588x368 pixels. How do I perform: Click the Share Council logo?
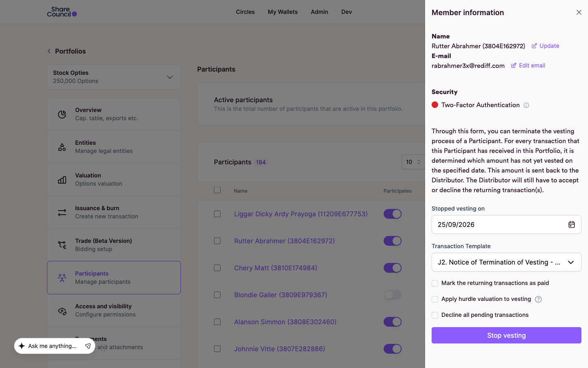point(62,12)
